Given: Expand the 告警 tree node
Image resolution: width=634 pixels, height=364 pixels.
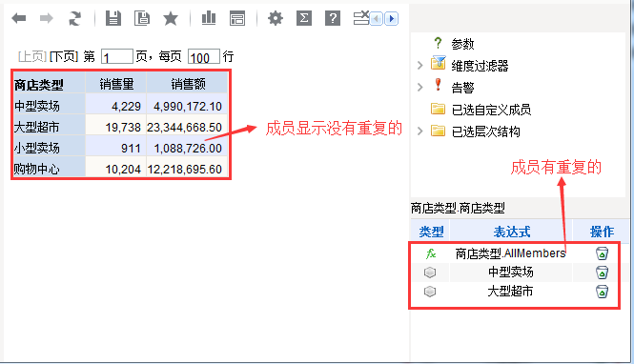Looking at the screenshot, I should (420, 87).
